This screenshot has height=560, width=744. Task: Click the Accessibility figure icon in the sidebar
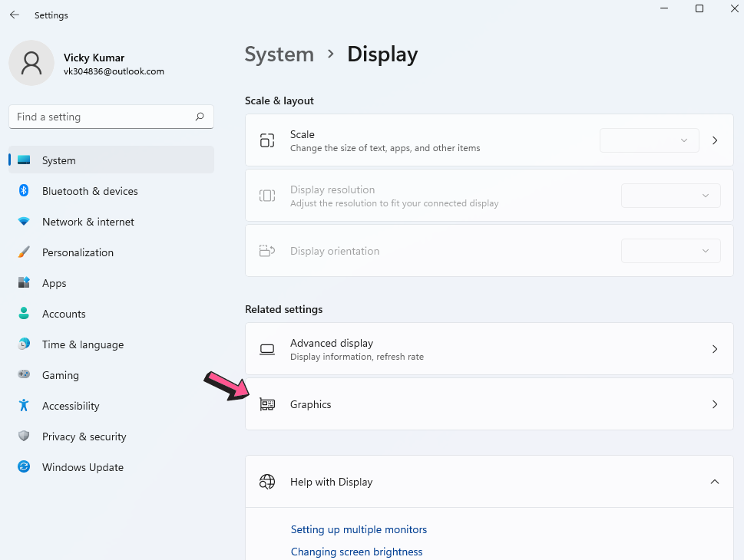pos(24,405)
